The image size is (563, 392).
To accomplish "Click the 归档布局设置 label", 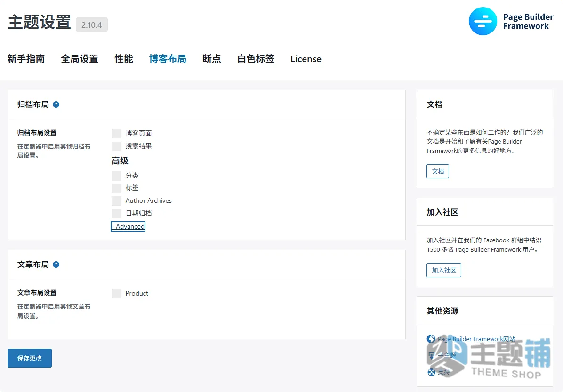I will 37,133.
